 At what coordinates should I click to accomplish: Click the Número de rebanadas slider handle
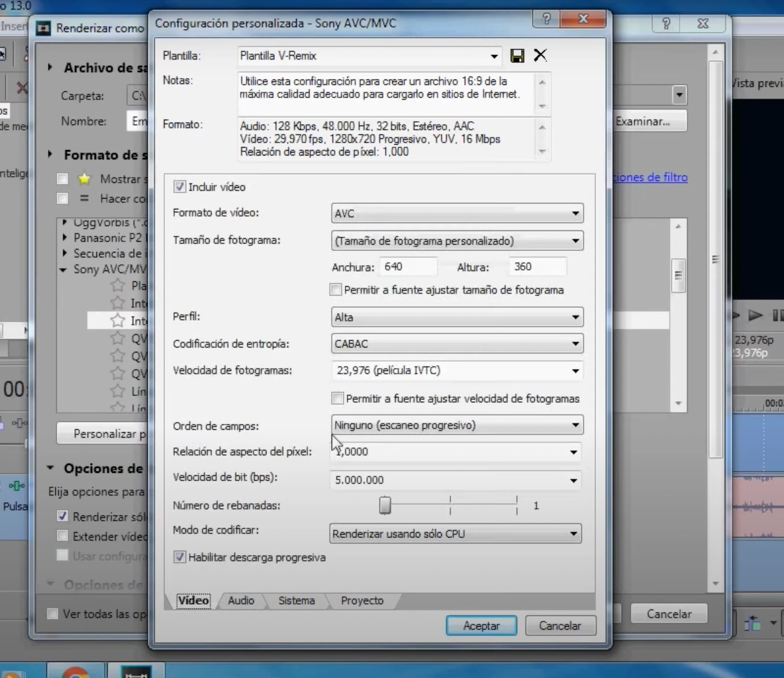385,506
